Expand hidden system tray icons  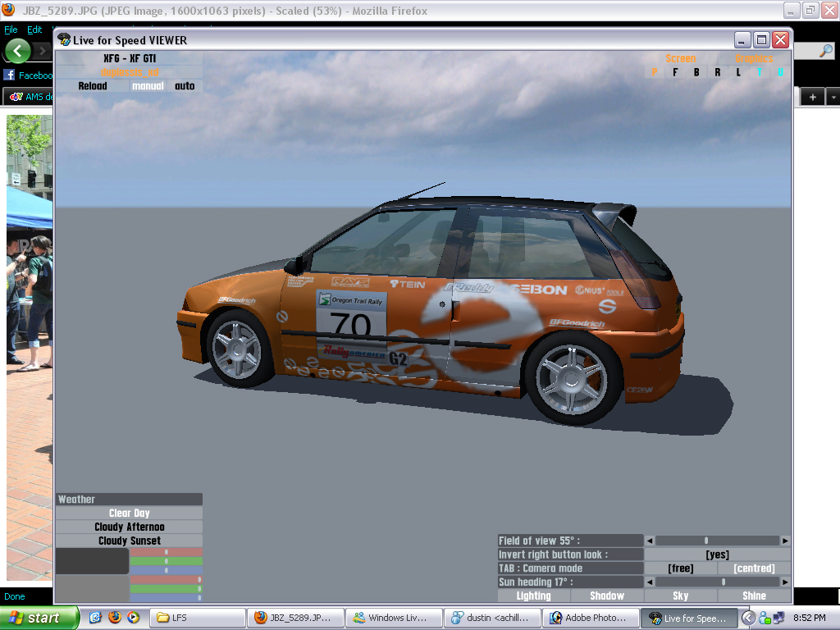748,618
